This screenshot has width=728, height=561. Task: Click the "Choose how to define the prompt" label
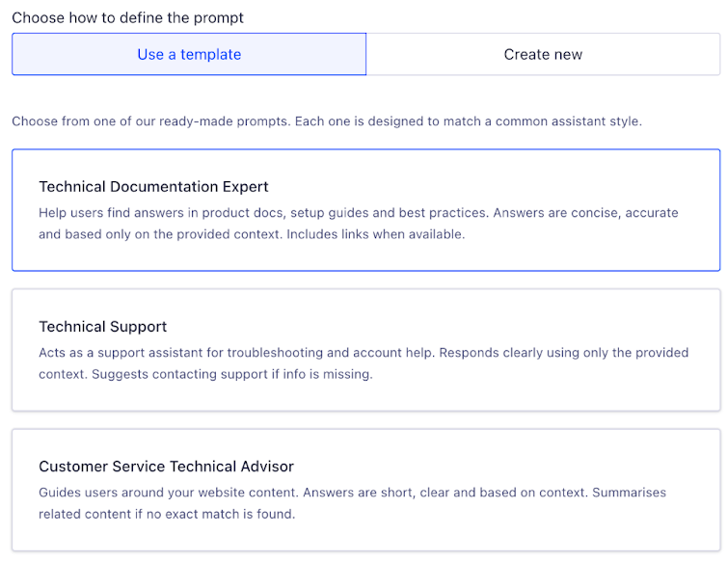tap(127, 17)
